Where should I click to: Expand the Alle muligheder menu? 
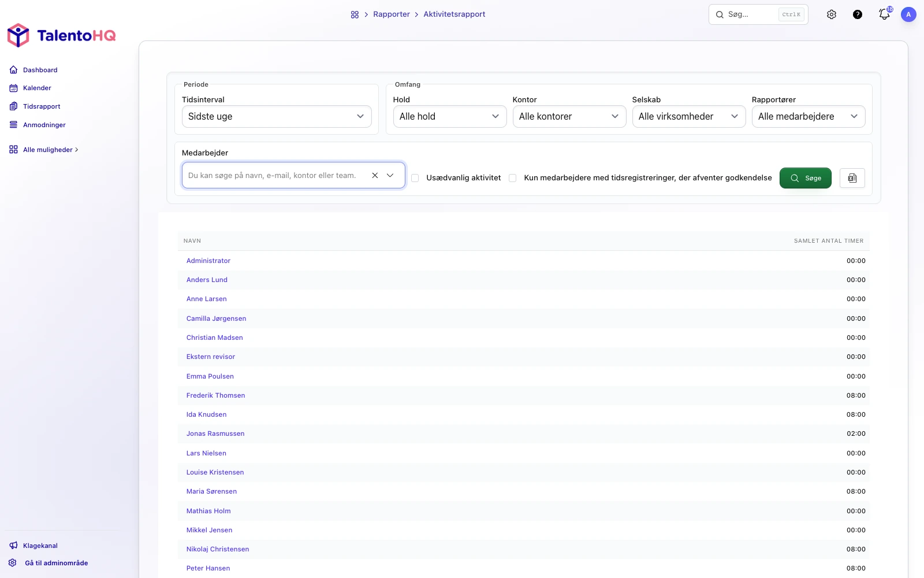[x=50, y=150]
